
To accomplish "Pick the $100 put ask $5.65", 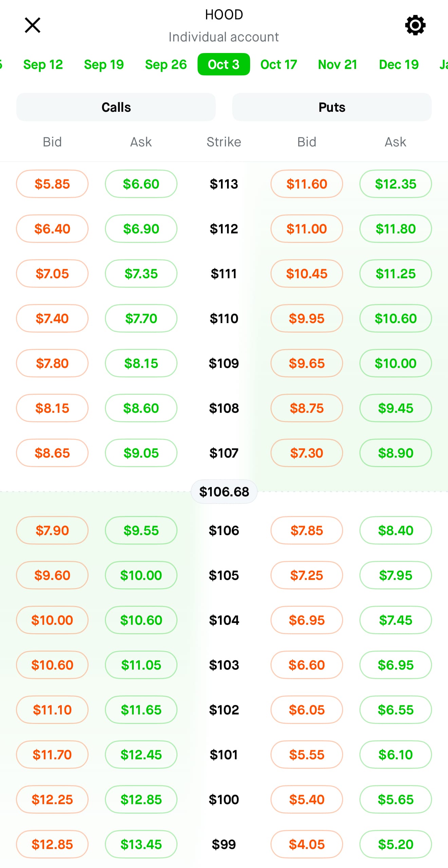I will (396, 799).
